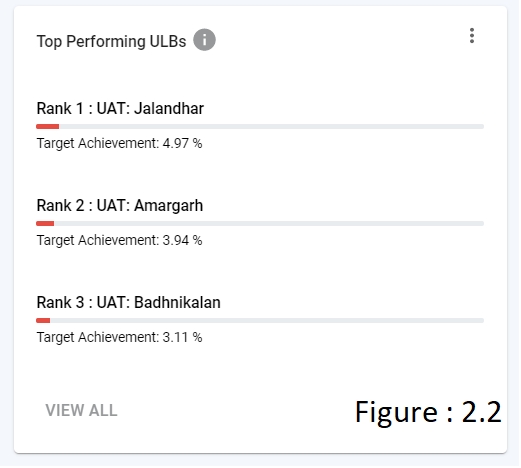Click the info icon beside Top Performing ULBs
The width and height of the screenshot is (521, 468).
204,40
